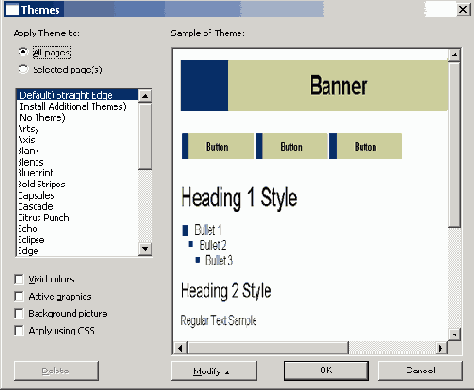
Task: Pick the Citrus Punch theme
Action: pos(77,217)
